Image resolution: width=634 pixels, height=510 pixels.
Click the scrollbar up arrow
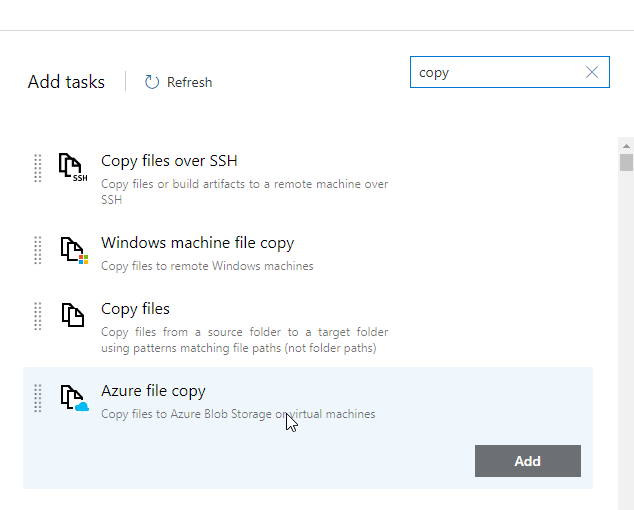(626, 145)
